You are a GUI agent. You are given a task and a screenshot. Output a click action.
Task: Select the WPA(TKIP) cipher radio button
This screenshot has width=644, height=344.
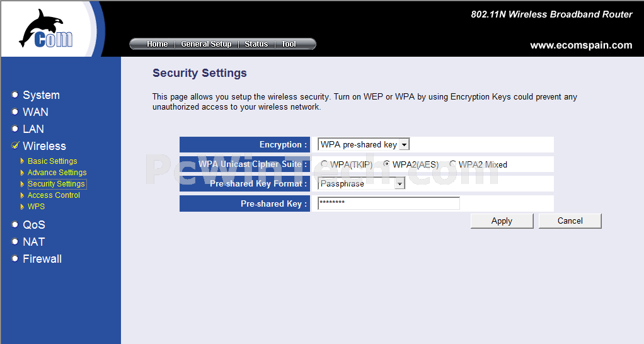pyautogui.click(x=324, y=164)
